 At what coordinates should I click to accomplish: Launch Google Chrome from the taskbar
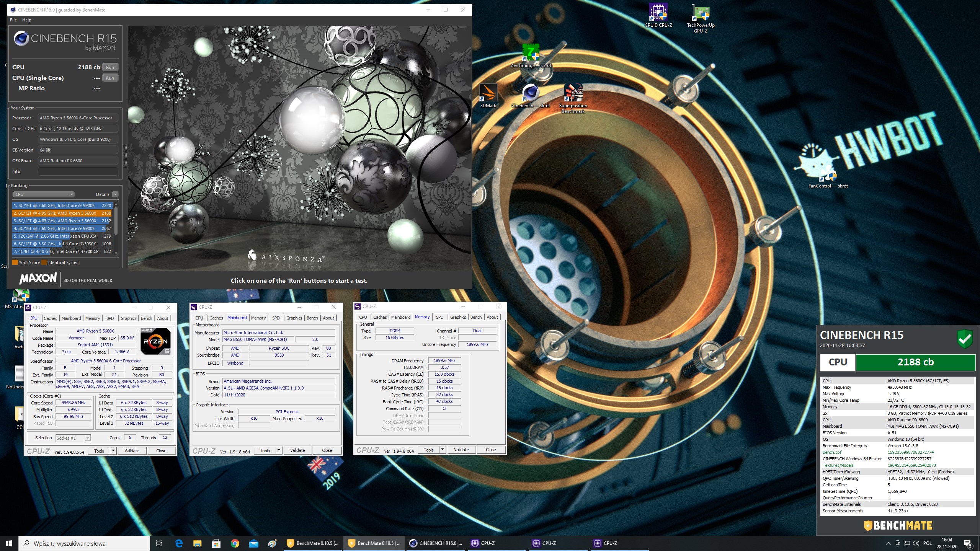point(235,543)
